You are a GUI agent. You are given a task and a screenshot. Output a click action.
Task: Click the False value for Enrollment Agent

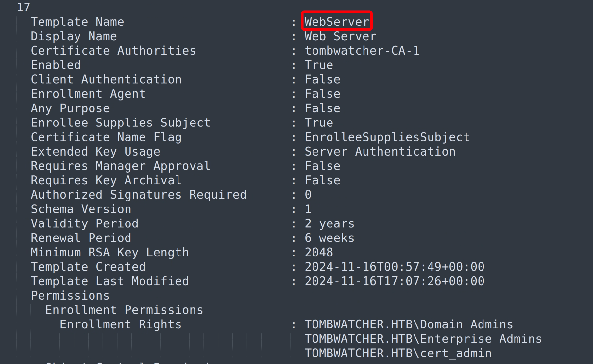[x=322, y=94]
